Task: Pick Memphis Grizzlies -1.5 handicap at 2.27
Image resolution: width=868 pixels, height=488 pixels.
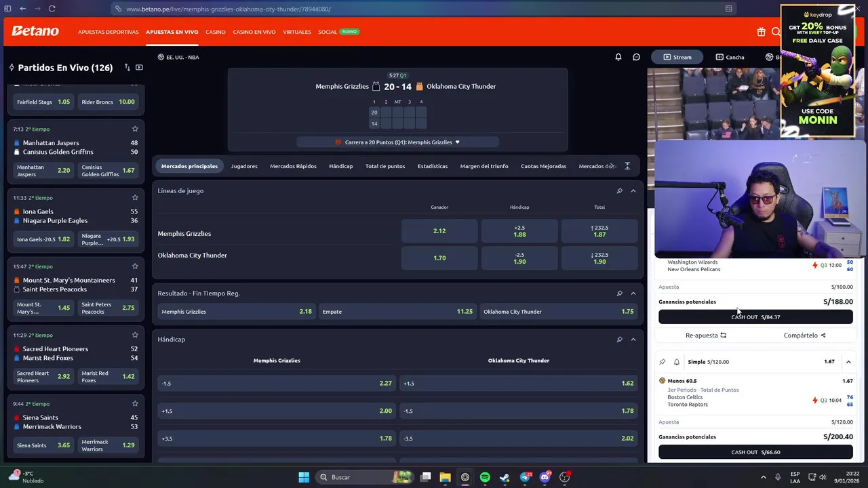Action: [x=277, y=384]
